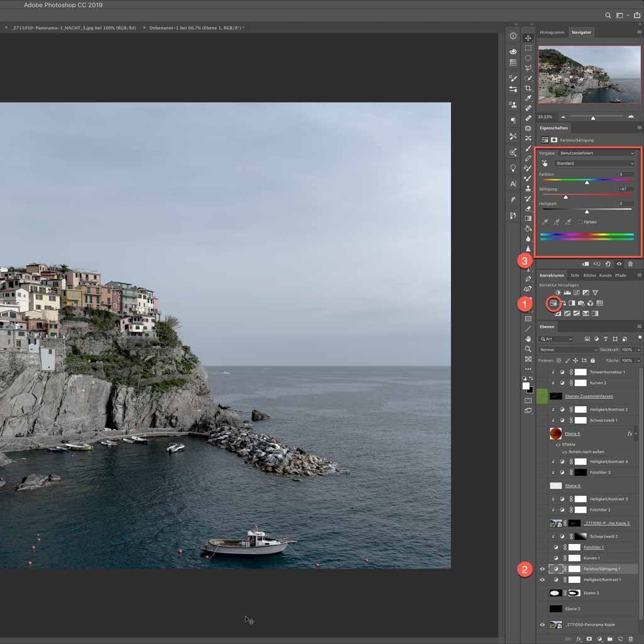Click the Farbton slider handle

[587, 183]
